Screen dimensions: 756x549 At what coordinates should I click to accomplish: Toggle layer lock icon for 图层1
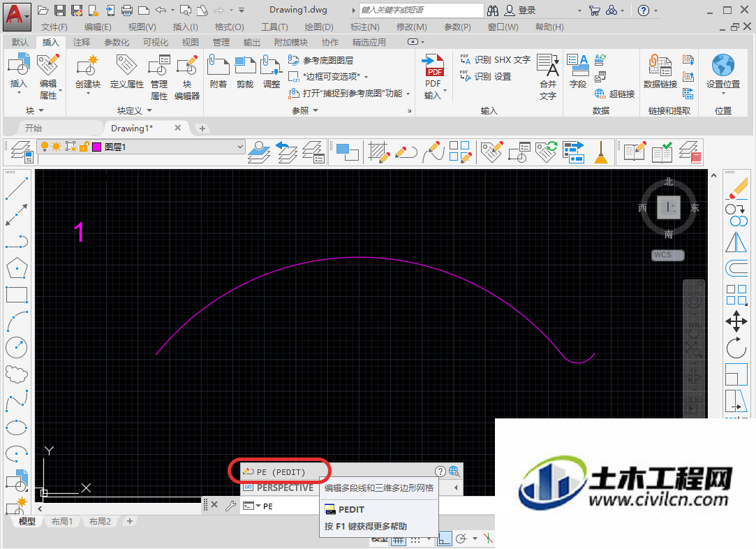click(x=84, y=147)
